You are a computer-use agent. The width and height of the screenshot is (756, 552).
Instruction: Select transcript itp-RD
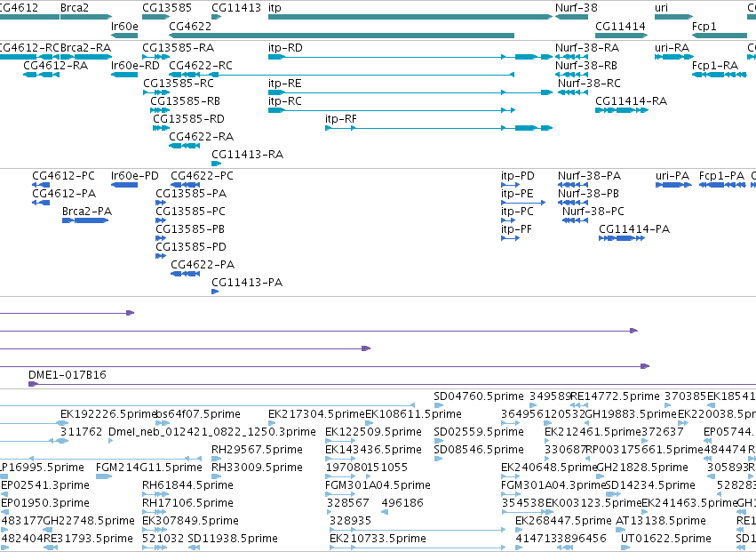(410, 57)
